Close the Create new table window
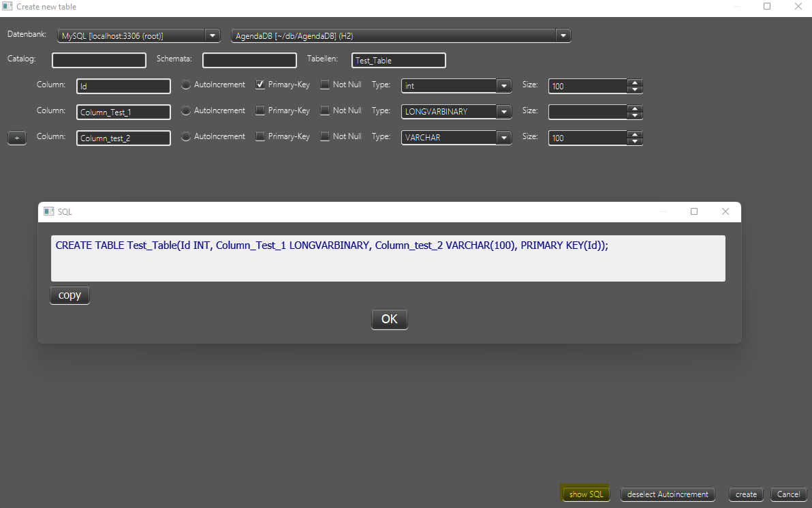This screenshot has height=508, width=812. 798,6
